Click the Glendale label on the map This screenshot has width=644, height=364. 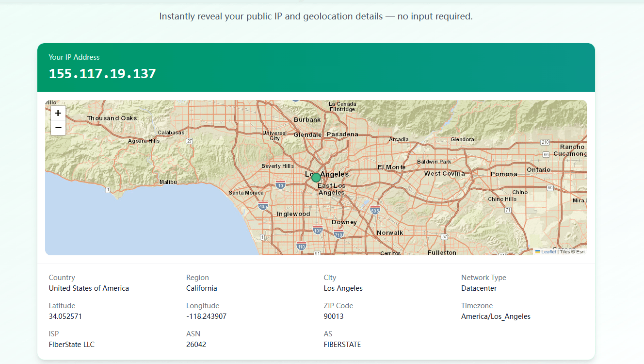click(x=307, y=134)
